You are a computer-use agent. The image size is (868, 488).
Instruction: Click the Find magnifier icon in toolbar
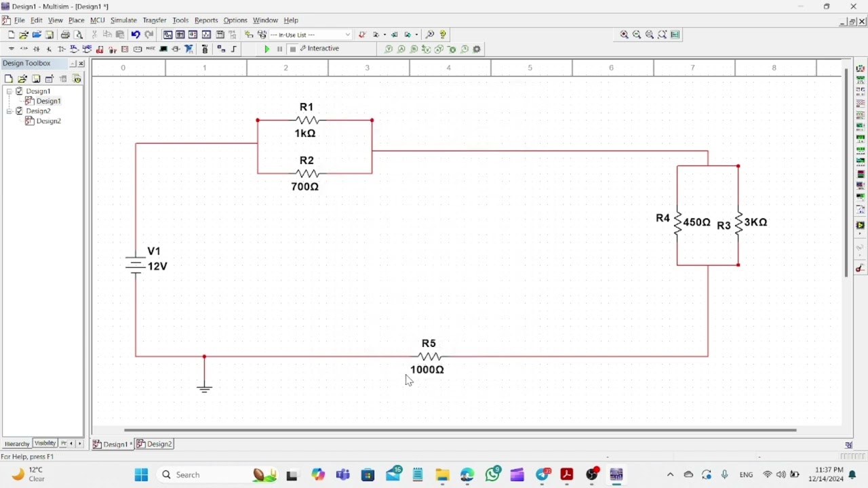pos(430,35)
